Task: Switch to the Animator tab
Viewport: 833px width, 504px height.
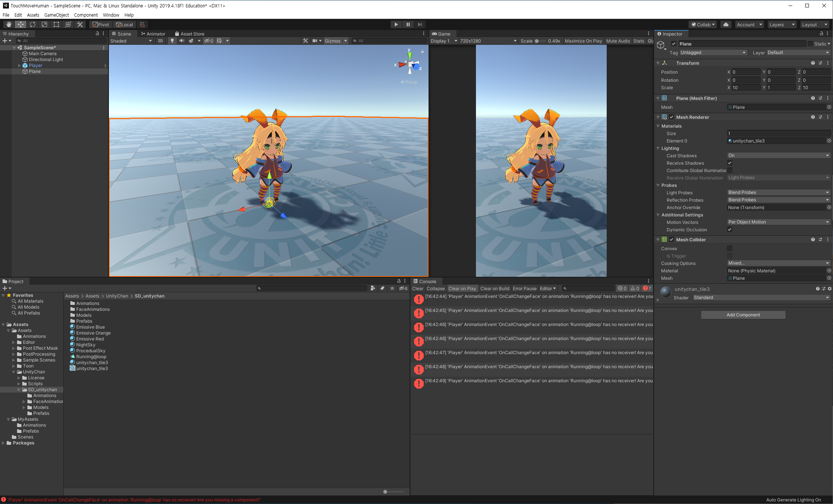Action: [153, 34]
